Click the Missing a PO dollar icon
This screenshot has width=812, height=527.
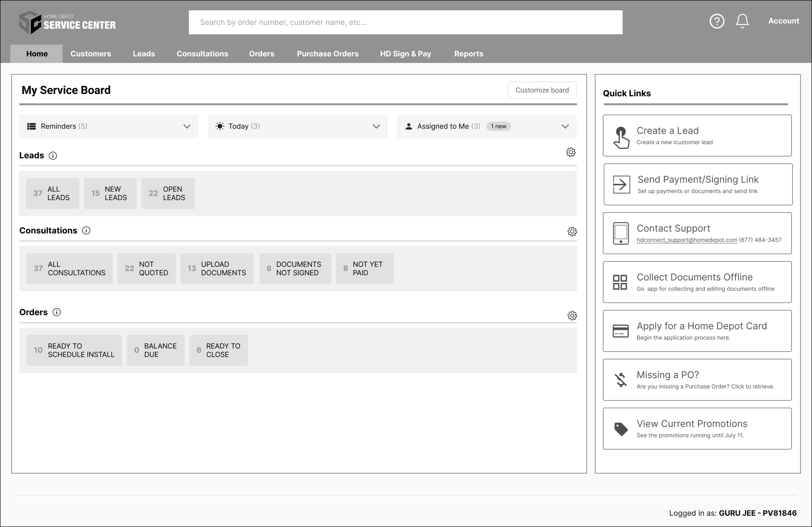(x=620, y=380)
